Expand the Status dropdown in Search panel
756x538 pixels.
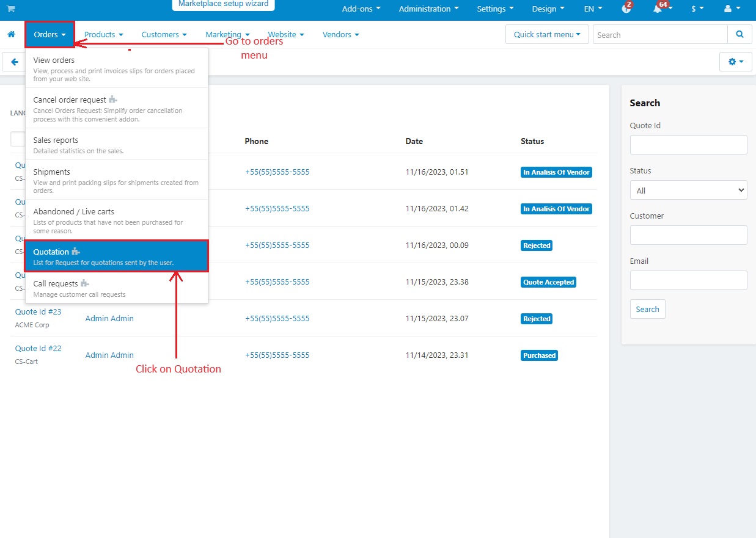point(688,191)
